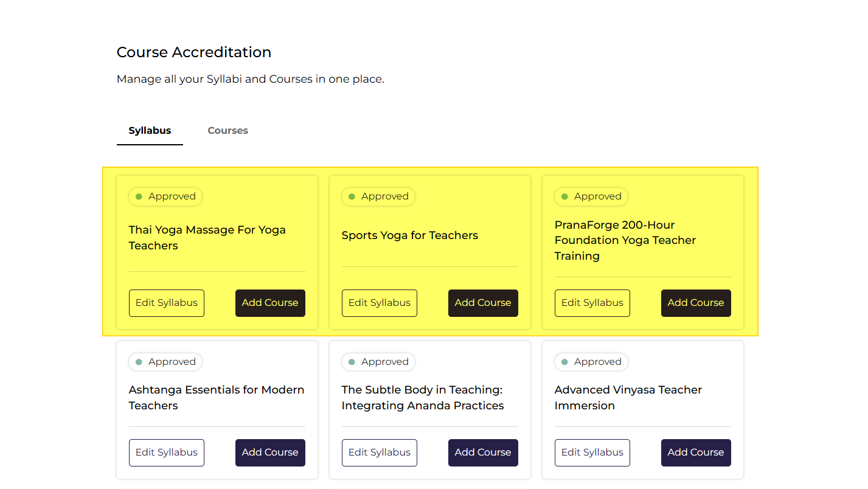Switch to the Courses tab
The image size is (868, 489).
click(x=227, y=130)
